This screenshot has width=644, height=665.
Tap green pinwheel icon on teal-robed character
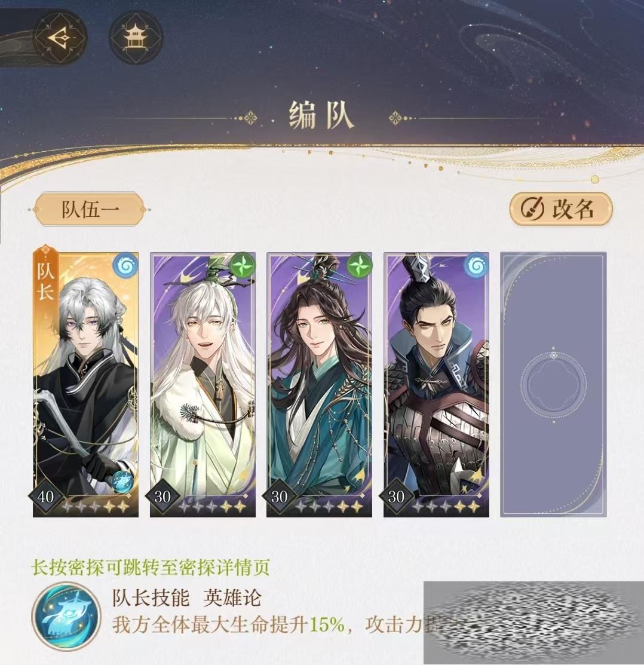click(x=360, y=265)
